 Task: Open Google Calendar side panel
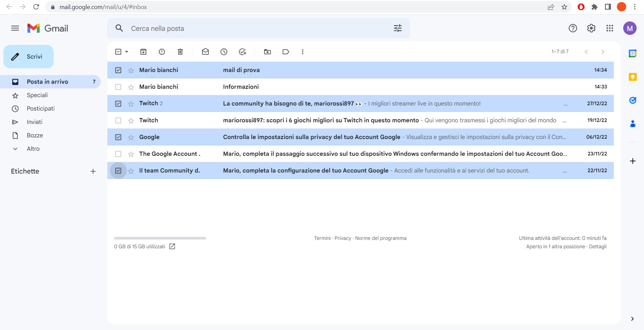[x=633, y=53]
